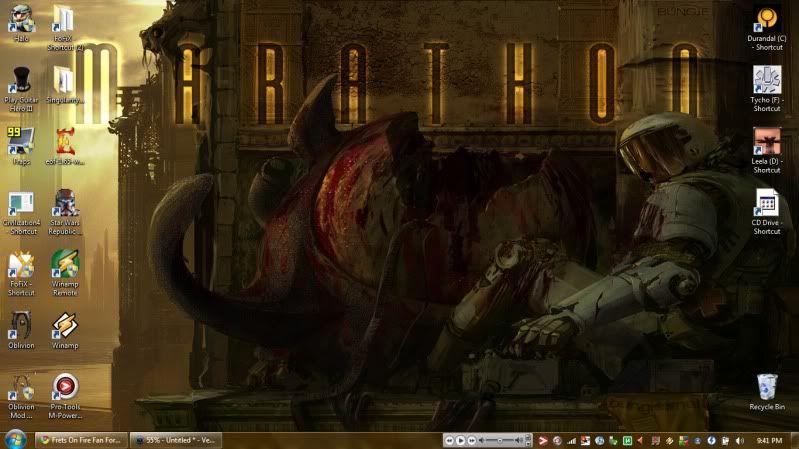The image size is (799, 449).
Task: Click previous track in taskbar media toolbar
Action: coord(449,440)
